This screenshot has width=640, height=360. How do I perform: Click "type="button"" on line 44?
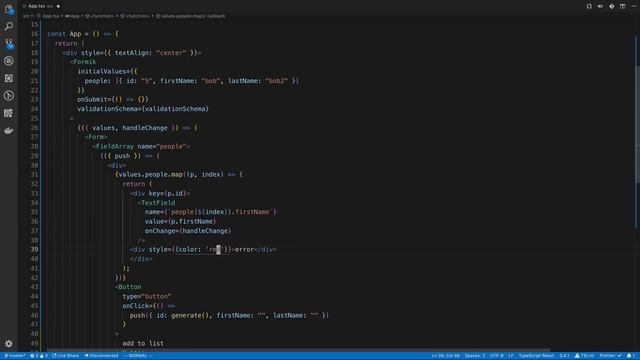point(147,296)
